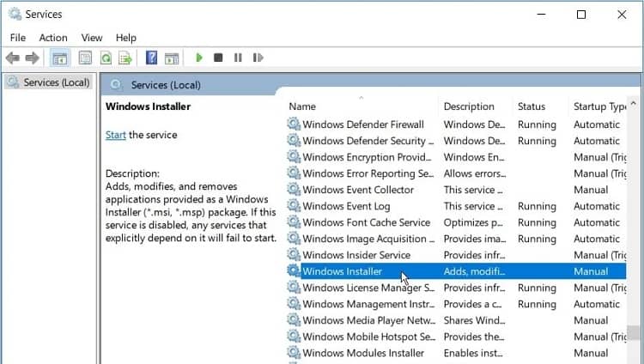Click the Restart Service icon
644x364 pixels.
pyautogui.click(x=258, y=58)
